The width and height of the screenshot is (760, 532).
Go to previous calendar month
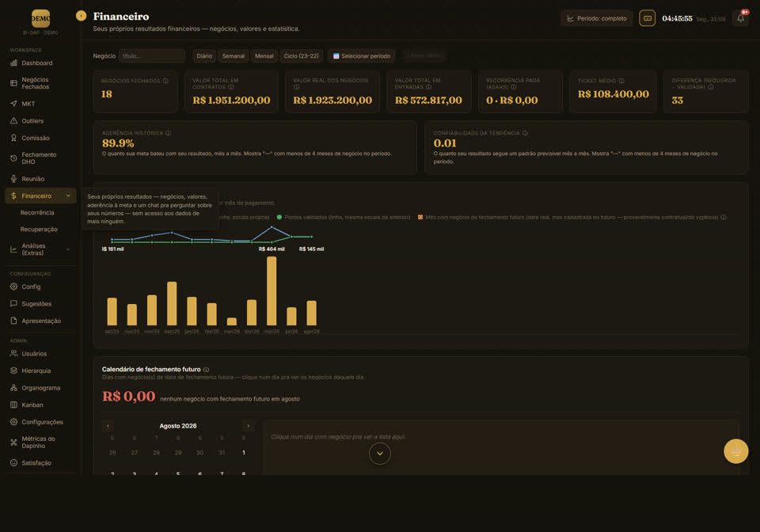[x=108, y=426]
